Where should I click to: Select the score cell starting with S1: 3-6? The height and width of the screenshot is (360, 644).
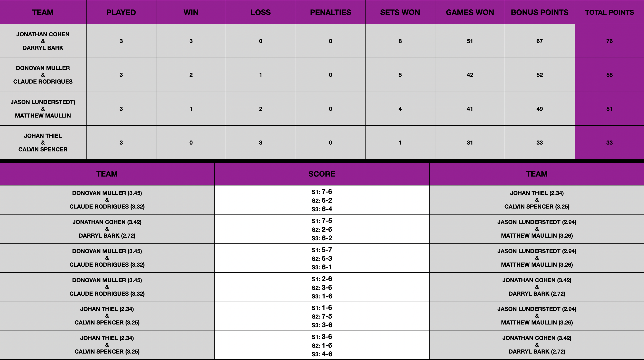322,345
